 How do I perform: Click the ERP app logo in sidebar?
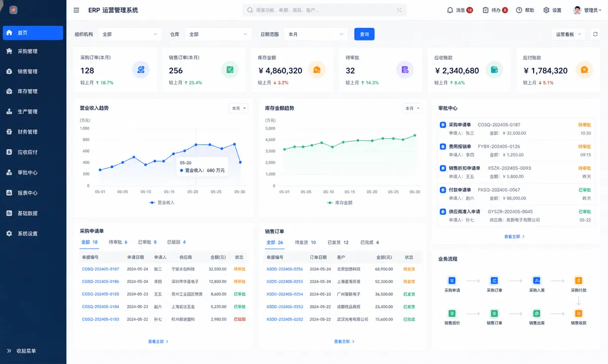click(x=13, y=10)
